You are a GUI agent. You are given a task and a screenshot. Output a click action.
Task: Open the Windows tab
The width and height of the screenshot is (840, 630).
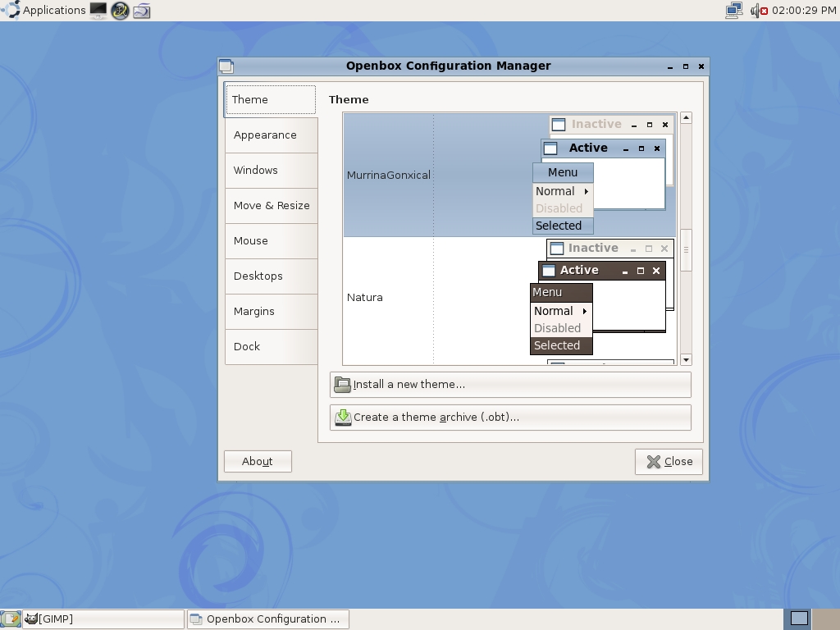271,171
